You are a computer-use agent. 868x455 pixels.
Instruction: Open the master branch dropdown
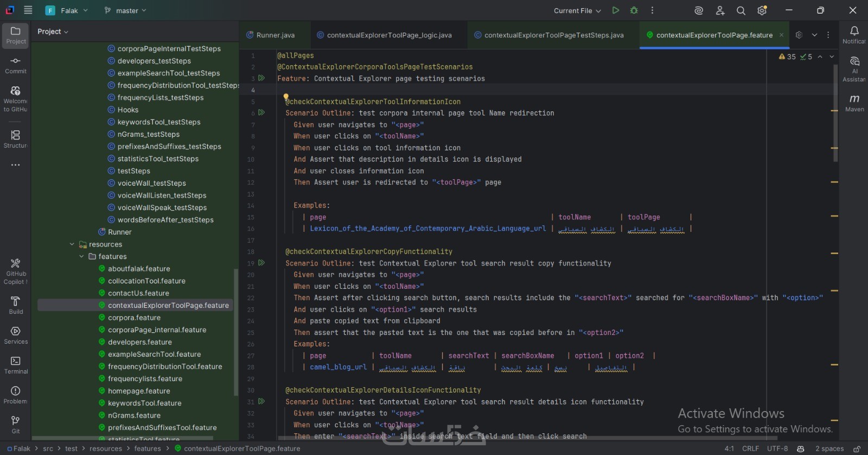(x=125, y=10)
